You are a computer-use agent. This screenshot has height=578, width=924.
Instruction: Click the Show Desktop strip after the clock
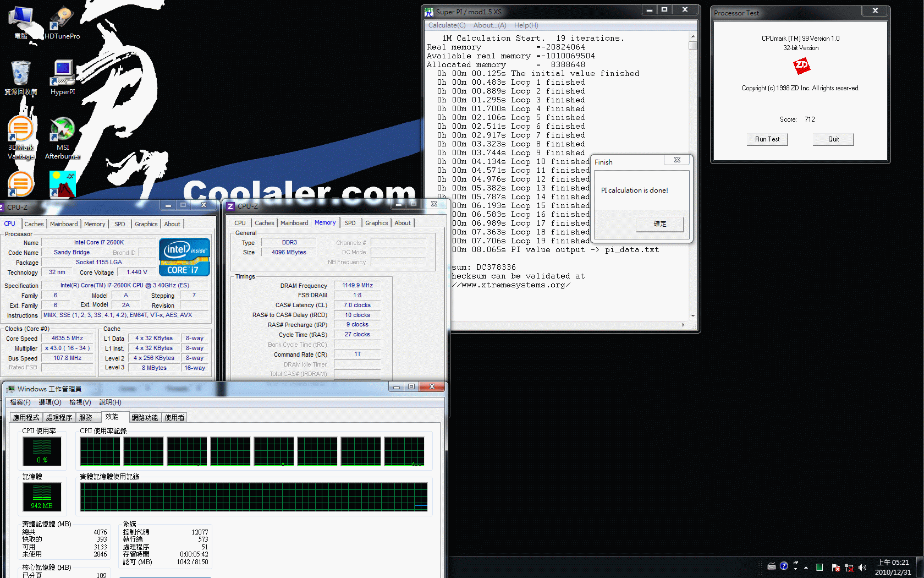coord(920,567)
